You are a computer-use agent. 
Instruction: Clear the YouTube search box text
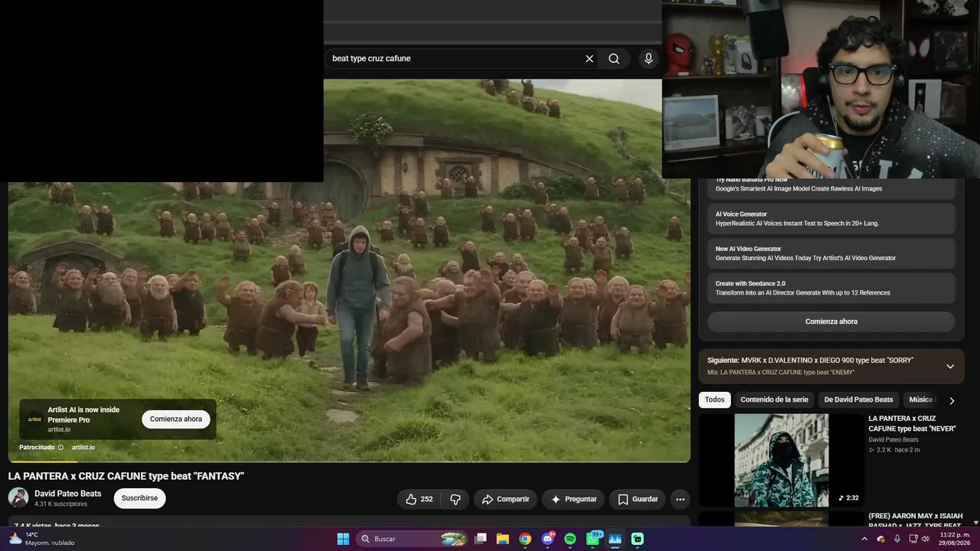(590, 59)
